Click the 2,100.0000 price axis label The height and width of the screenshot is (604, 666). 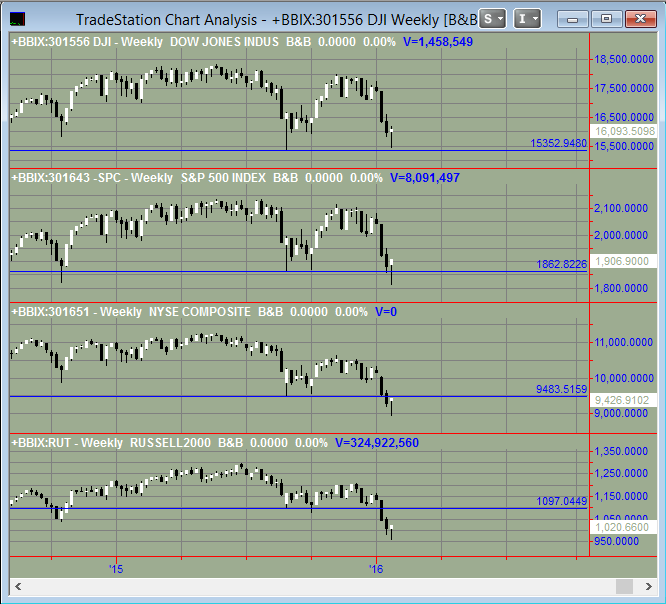pos(621,208)
